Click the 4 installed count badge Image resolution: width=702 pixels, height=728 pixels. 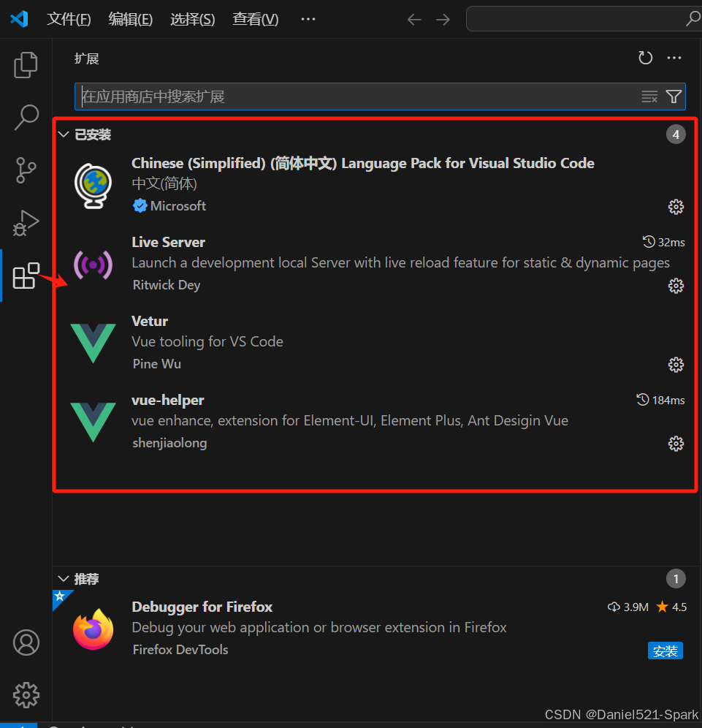[x=676, y=134]
